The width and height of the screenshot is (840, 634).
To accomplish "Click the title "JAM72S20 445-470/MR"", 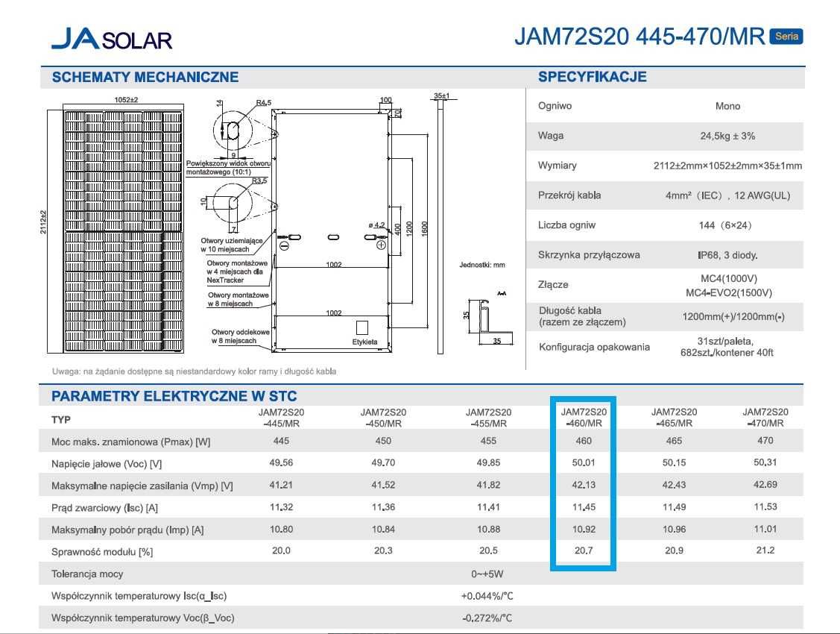I will (640, 37).
